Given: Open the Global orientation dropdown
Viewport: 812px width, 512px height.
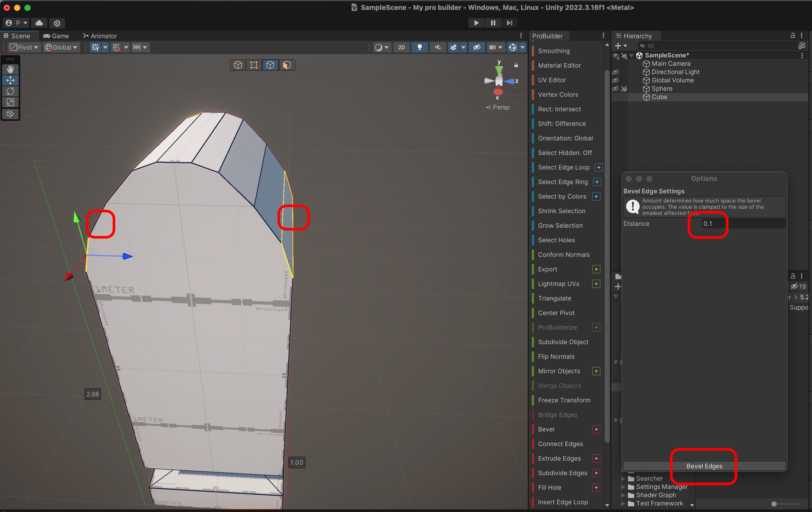Looking at the screenshot, I should (61, 47).
